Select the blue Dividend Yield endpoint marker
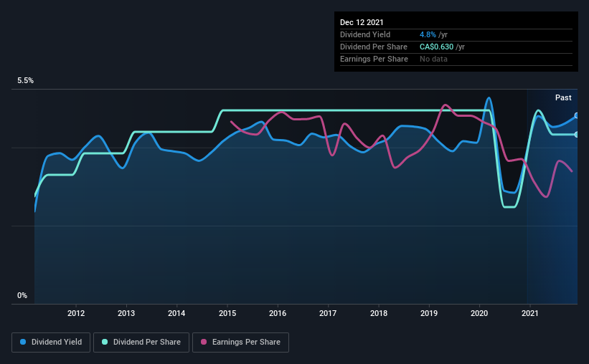Image resolution: width=589 pixels, height=364 pixels. (576, 115)
